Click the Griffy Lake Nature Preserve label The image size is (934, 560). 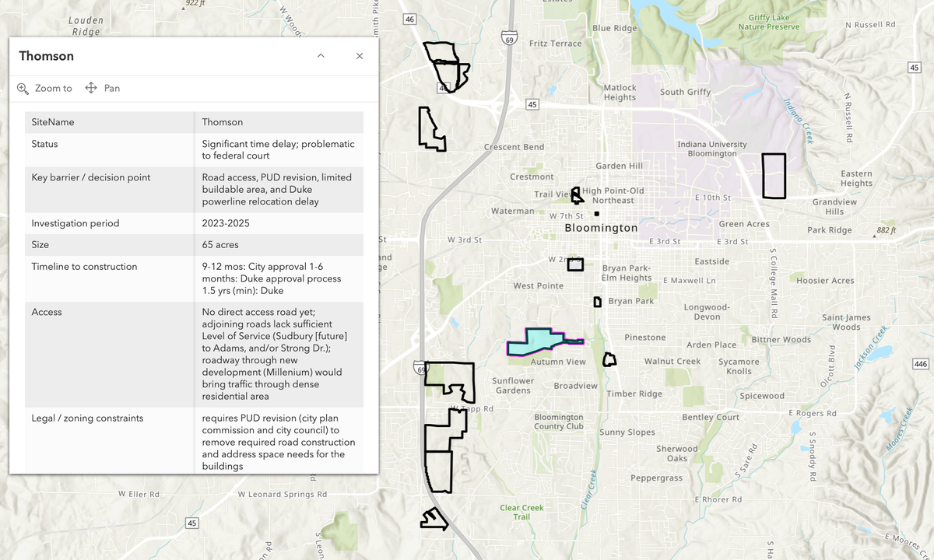(768, 23)
